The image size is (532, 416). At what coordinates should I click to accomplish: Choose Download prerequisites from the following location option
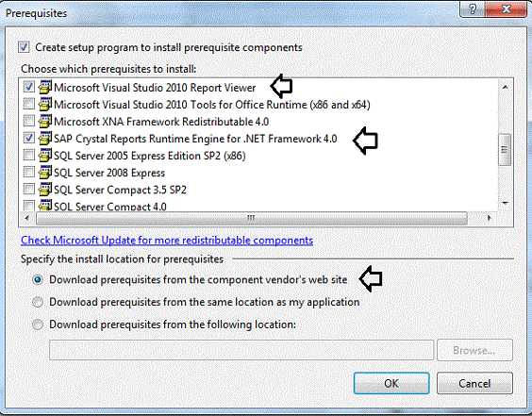click(38, 324)
